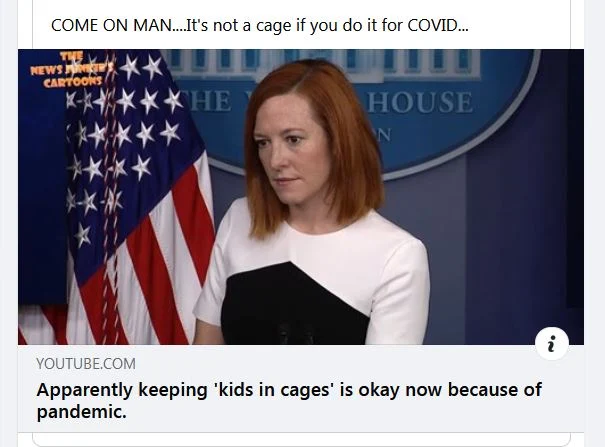Click the post caption beginning with COME ON MAN
This screenshot has height=447, width=605.
click(259, 25)
